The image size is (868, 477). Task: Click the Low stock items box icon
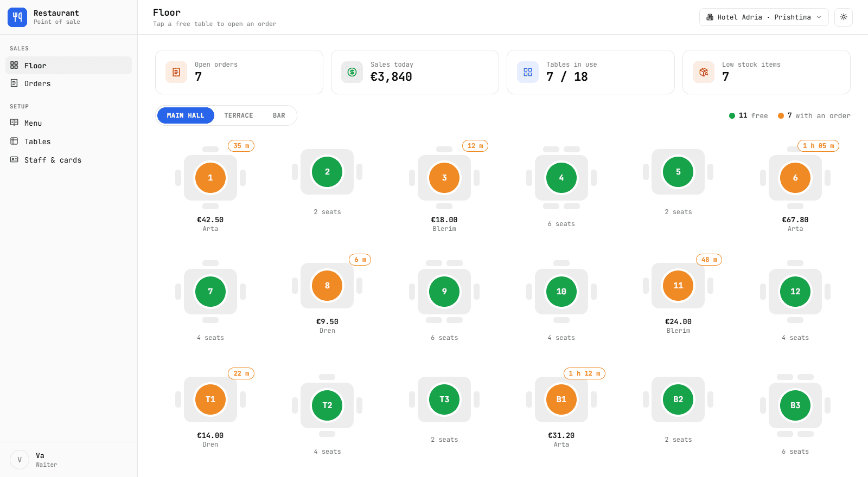[704, 72]
